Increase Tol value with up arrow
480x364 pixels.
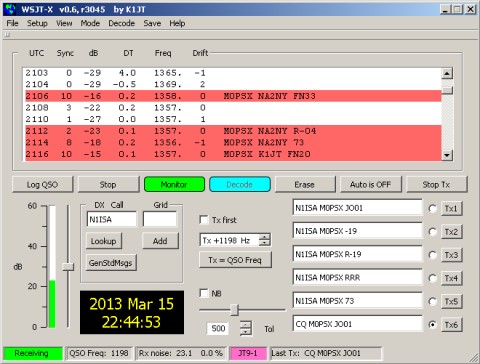point(246,325)
